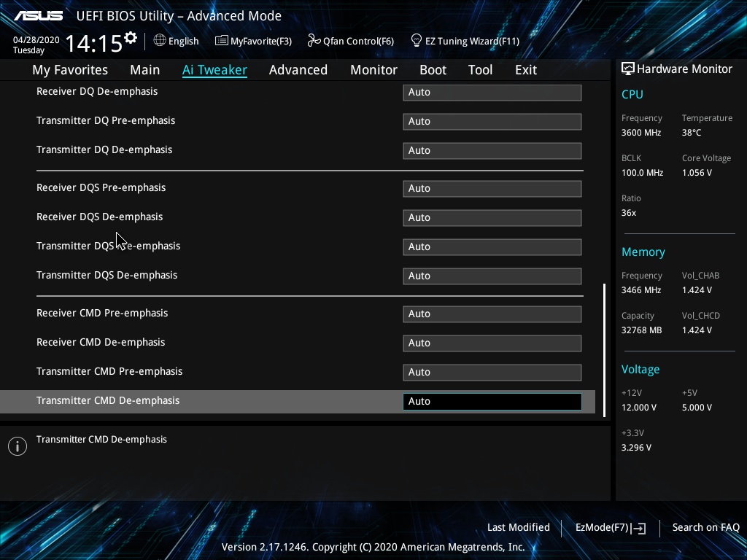The image size is (747, 560).
Task: Click the vertical scrollbar thumb
Action: [x=604, y=351]
